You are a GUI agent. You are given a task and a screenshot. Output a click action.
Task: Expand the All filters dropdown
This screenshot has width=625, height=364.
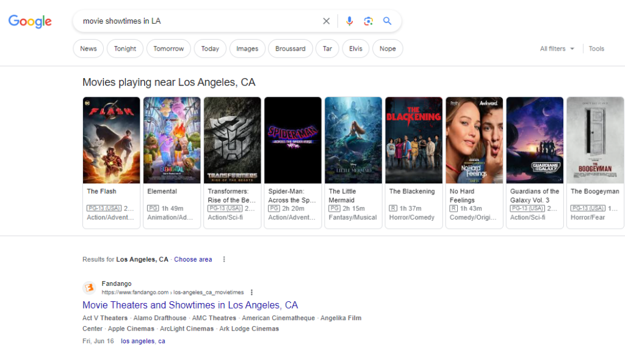(557, 49)
